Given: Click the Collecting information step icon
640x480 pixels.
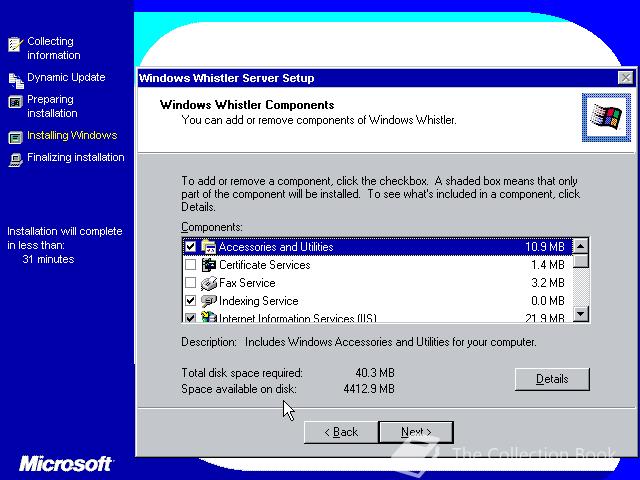Looking at the screenshot, I should 15,44.
